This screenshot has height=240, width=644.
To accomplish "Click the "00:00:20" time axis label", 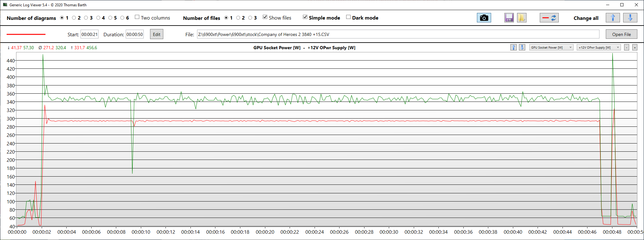I will click(x=265, y=232).
